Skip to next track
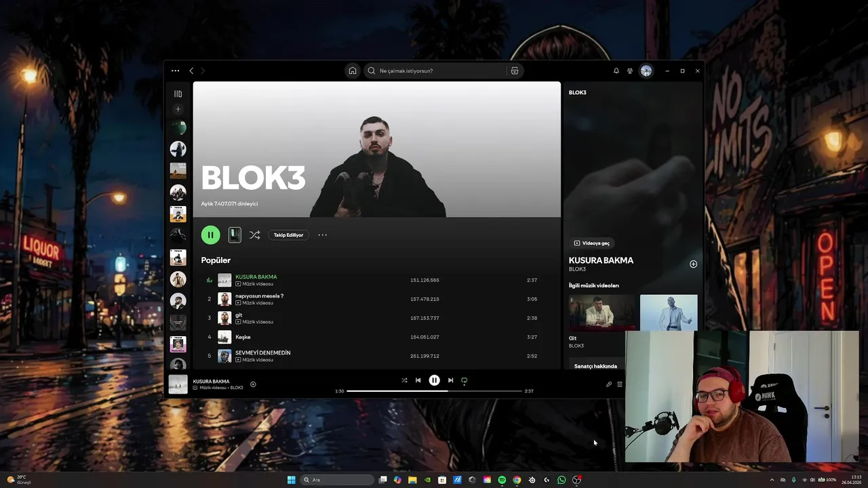This screenshot has height=488, width=868. pos(450,380)
